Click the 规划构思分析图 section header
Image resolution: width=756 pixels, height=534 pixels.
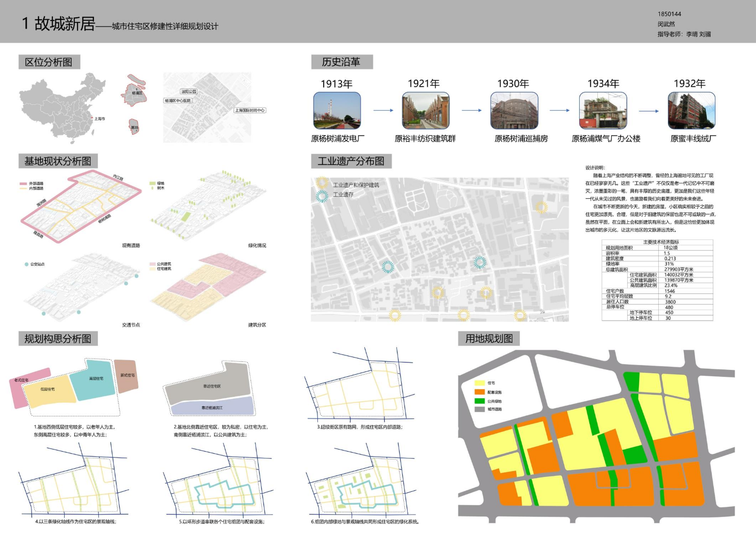point(58,339)
